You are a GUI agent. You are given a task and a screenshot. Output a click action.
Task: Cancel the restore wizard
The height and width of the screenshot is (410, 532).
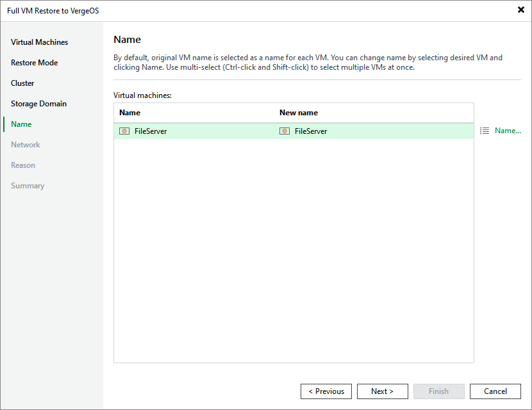495,391
